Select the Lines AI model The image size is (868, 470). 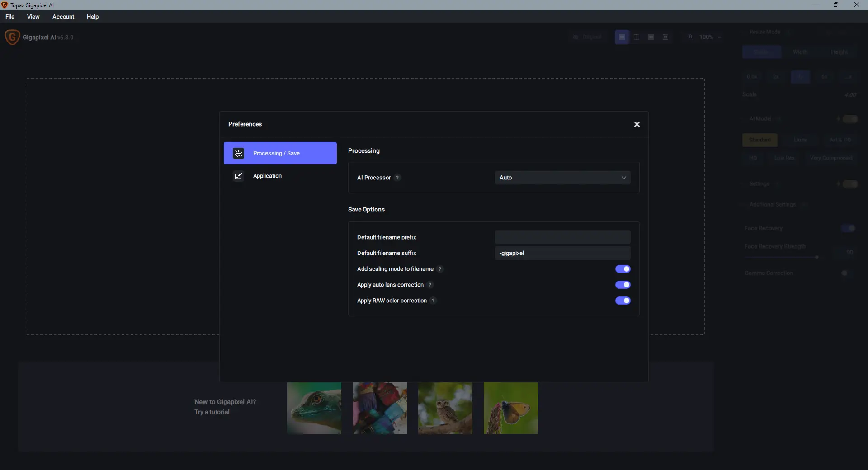point(800,140)
